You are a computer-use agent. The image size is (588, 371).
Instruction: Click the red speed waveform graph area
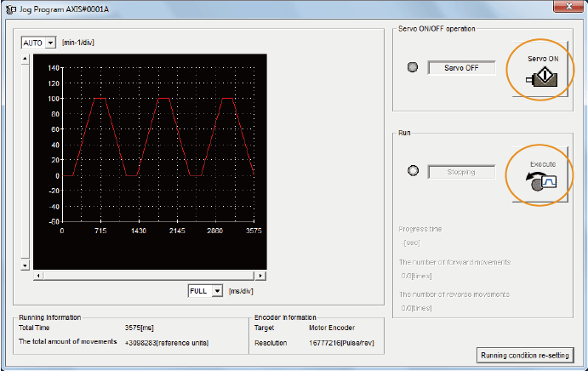(157, 140)
